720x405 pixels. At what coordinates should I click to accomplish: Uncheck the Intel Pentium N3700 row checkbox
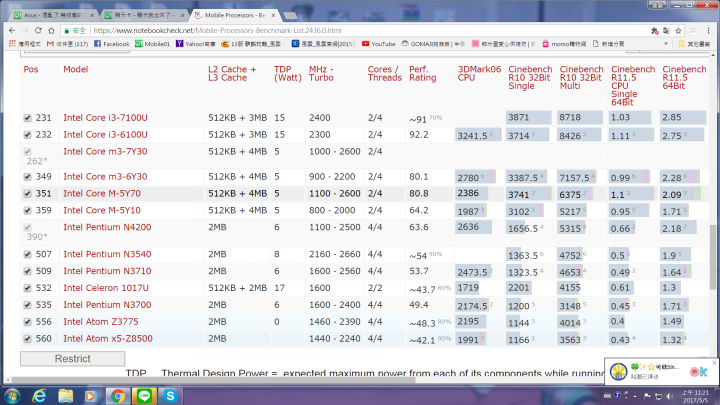click(28, 305)
